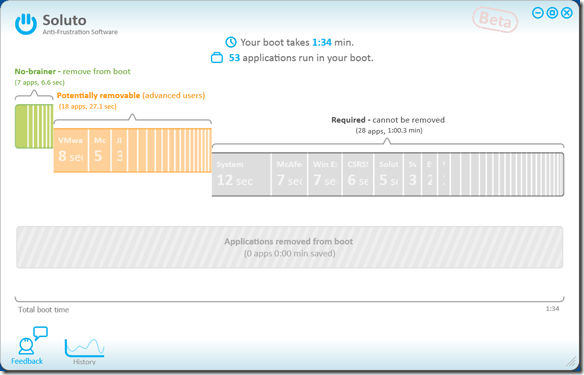Click the briefcase icon beside 53 applications
This screenshot has width=584, height=375.
(217, 58)
